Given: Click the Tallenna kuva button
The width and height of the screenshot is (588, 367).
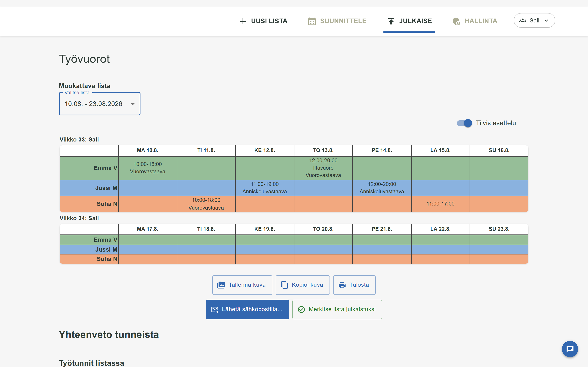Looking at the screenshot, I should tap(242, 285).
